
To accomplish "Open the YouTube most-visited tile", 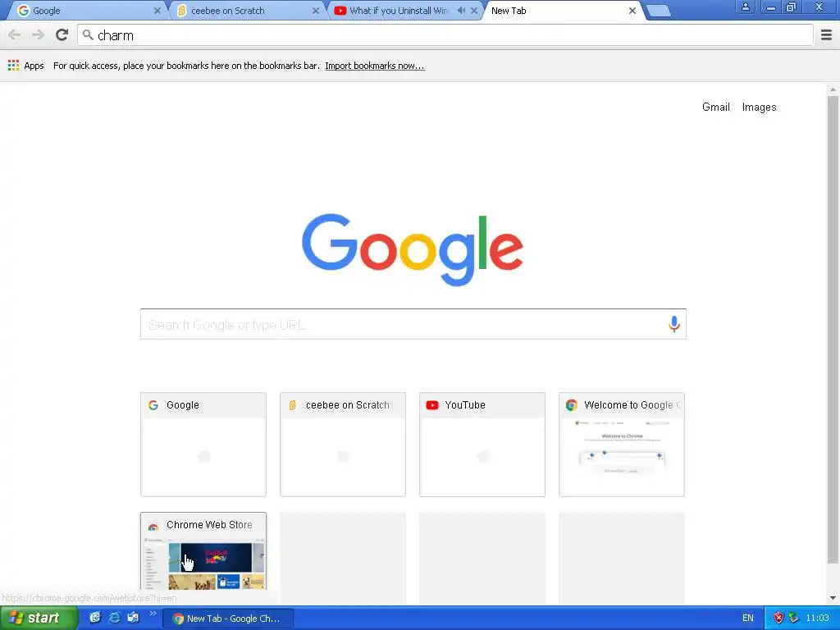I will point(482,444).
